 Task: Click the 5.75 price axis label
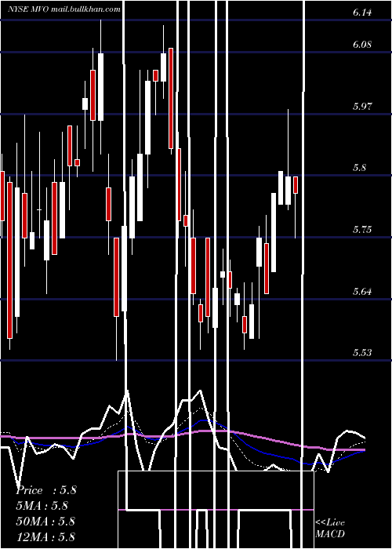362,230
